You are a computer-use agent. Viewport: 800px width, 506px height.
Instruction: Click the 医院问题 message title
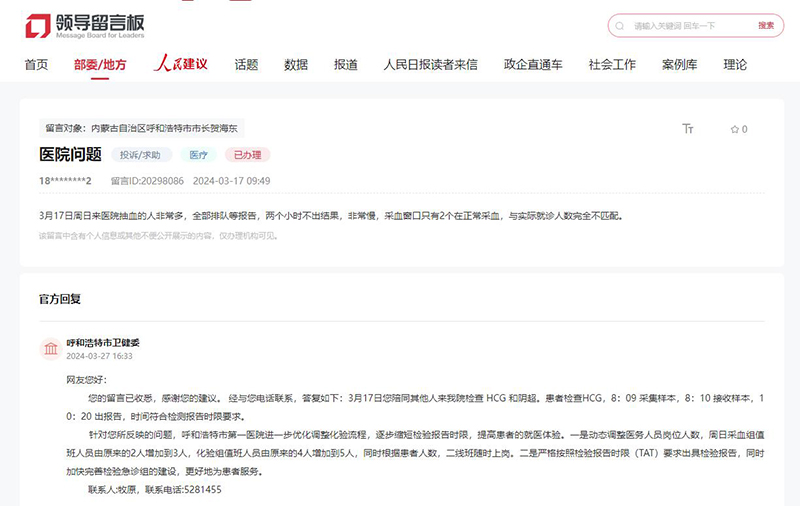coord(70,155)
